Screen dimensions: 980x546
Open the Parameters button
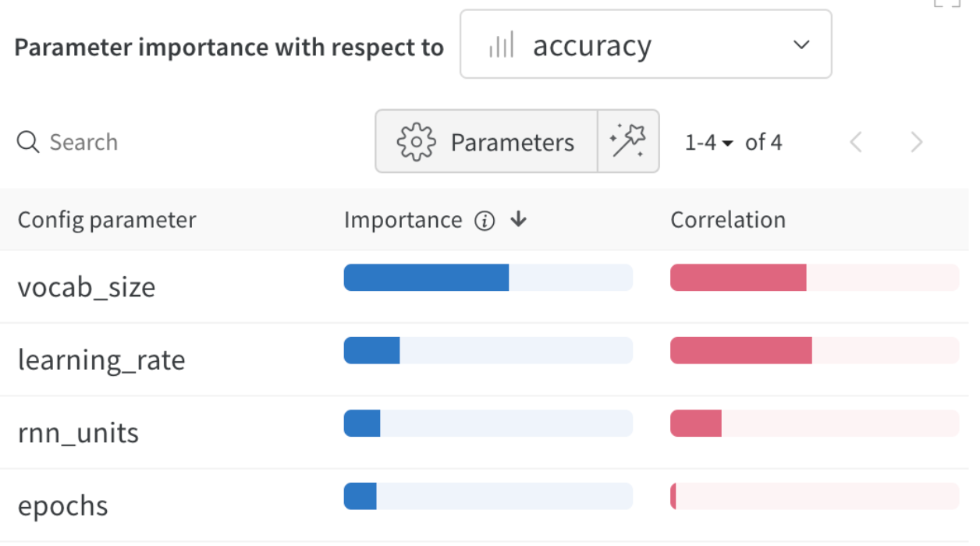(486, 141)
